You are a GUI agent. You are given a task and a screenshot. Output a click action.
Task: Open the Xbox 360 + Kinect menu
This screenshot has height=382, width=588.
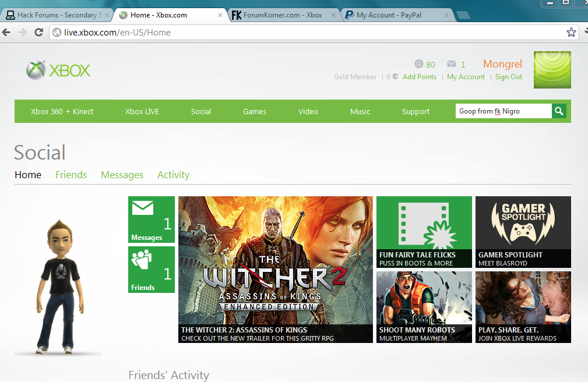point(62,111)
